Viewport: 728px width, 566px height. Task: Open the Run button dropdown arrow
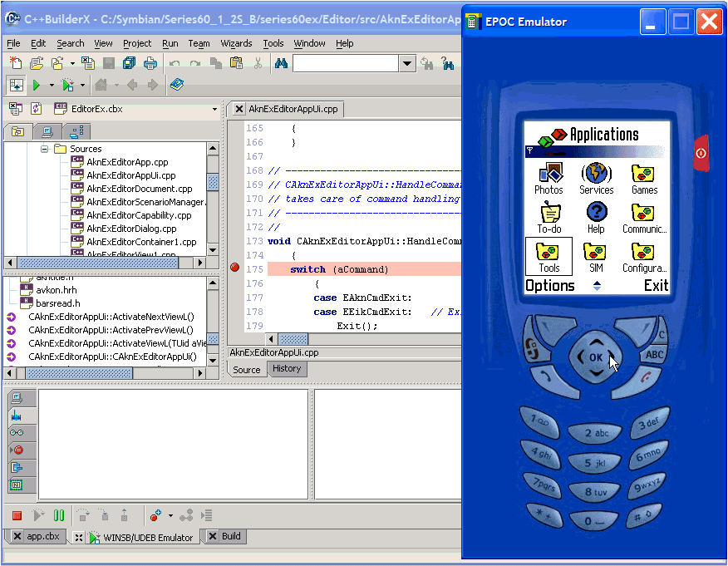click(52, 85)
